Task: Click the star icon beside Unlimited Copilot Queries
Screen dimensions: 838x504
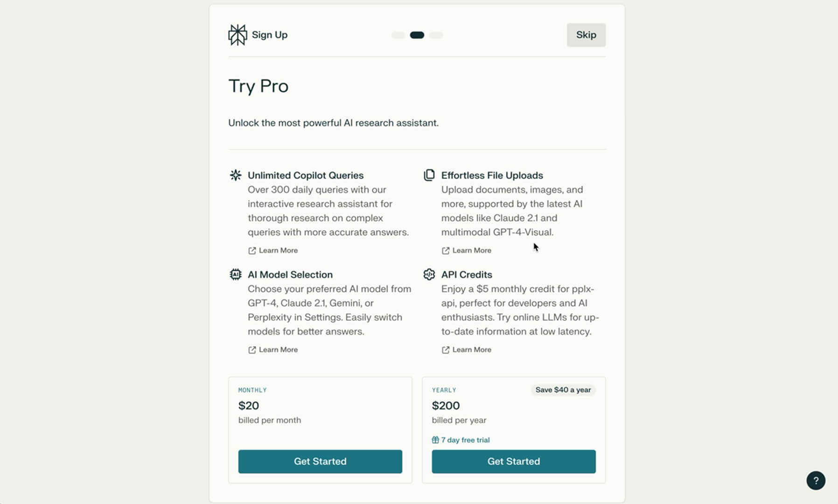Action: [x=236, y=175]
